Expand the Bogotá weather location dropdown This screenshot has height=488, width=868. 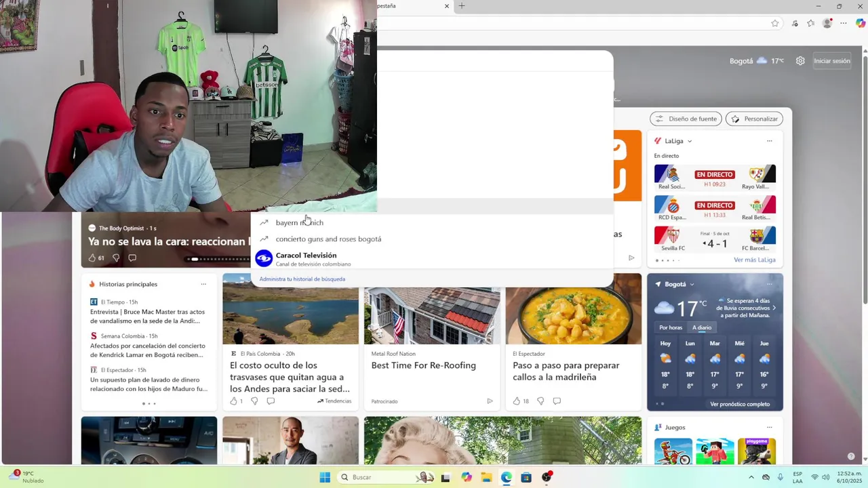[692, 285]
